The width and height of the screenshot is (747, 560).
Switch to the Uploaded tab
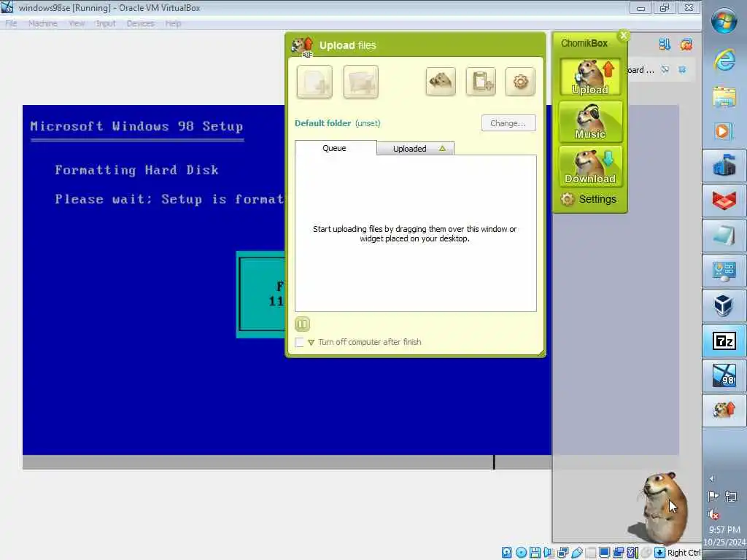[x=415, y=149]
